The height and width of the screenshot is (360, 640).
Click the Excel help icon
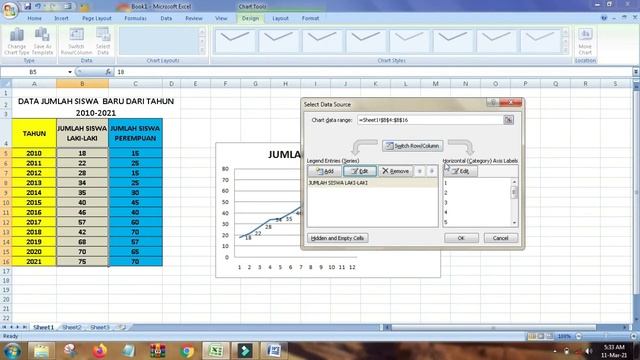604,18
